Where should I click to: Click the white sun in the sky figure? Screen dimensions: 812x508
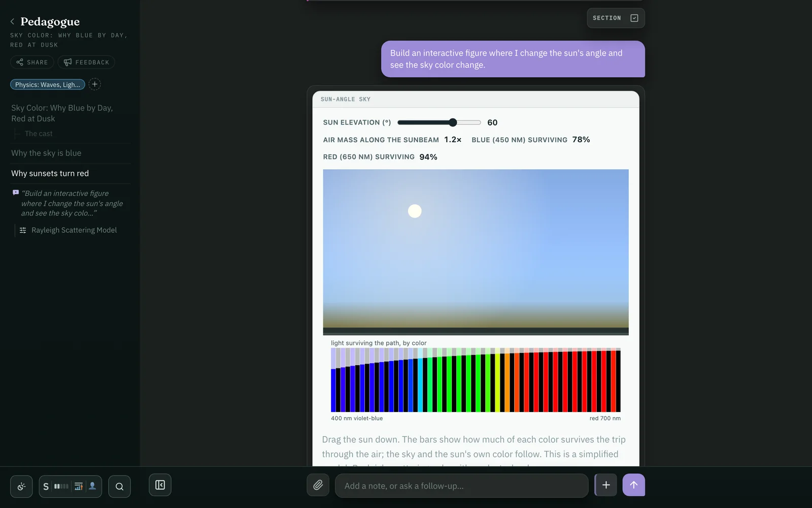[415, 211]
